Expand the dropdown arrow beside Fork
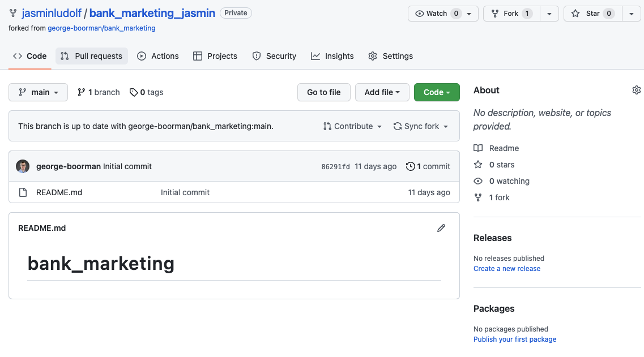644x357 pixels. pyautogui.click(x=549, y=14)
